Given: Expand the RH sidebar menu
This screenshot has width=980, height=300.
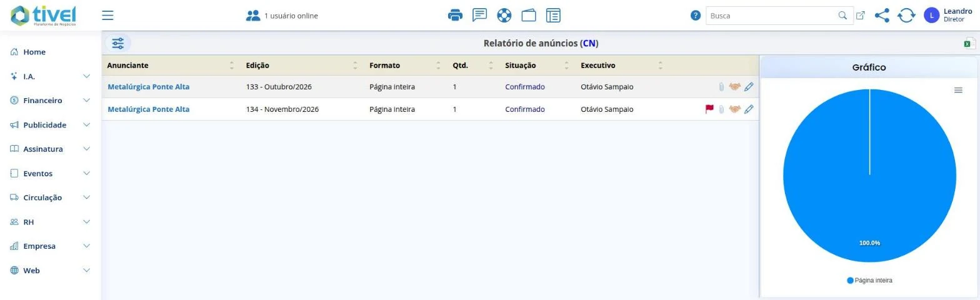Looking at the screenshot, I should pyautogui.click(x=50, y=222).
